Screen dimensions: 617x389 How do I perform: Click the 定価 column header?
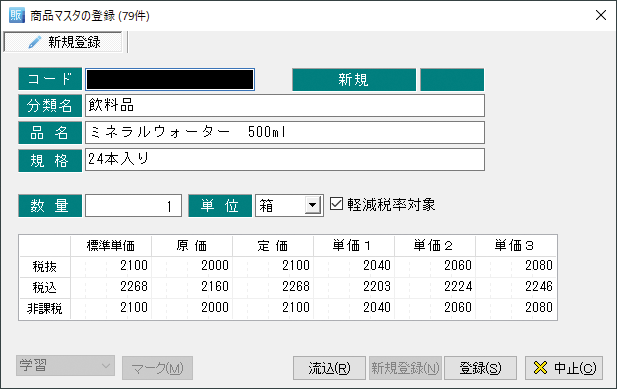273,246
